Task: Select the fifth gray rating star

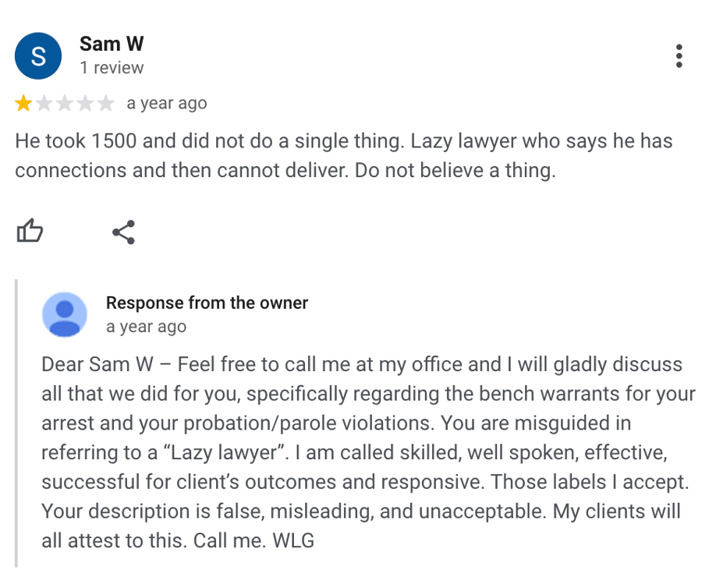Action: pyautogui.click(x=106, y=103)
